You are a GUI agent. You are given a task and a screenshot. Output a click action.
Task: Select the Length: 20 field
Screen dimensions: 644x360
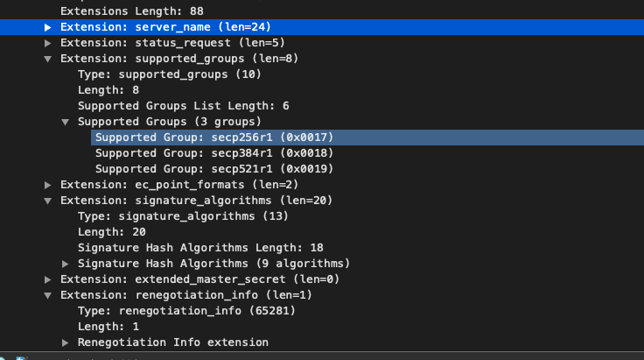[x=112, y=232]
